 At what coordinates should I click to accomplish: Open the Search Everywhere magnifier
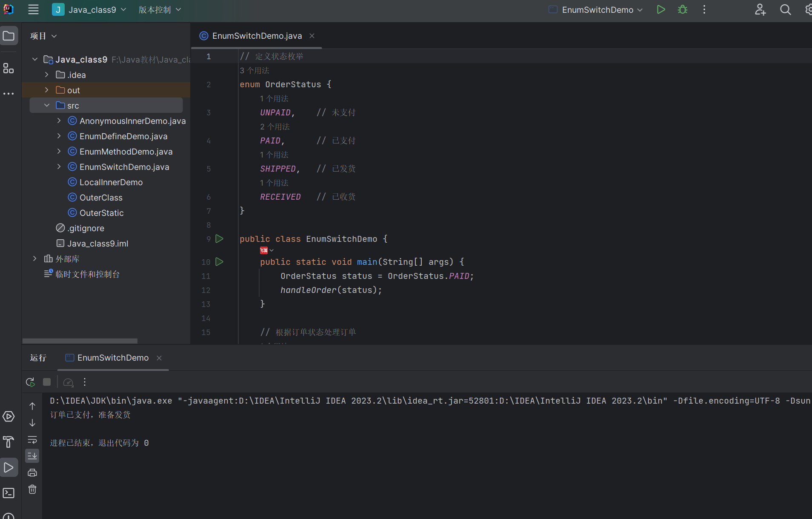click(x=785, y=10)
